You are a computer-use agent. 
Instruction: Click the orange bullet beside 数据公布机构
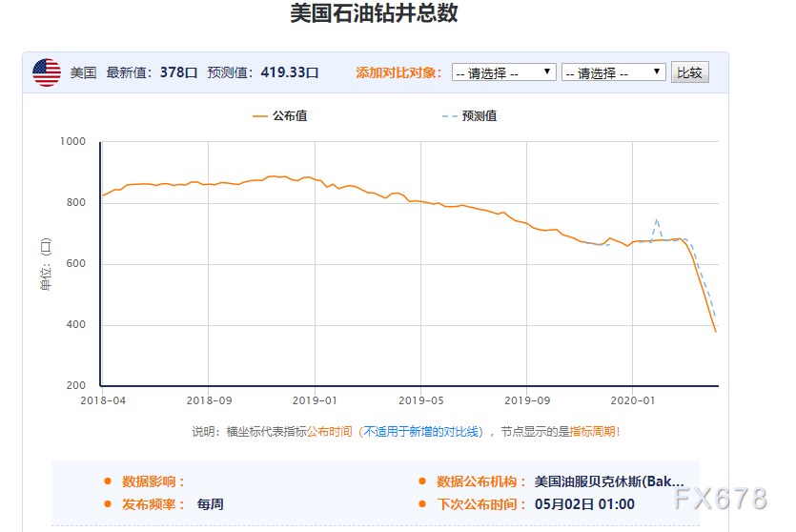(422, 481)
